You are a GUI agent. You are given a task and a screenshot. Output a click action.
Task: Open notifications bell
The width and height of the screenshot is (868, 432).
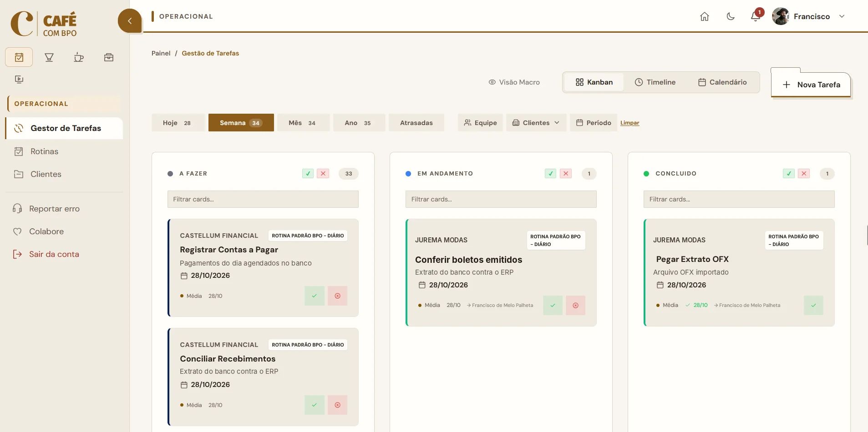click(756, 16)
